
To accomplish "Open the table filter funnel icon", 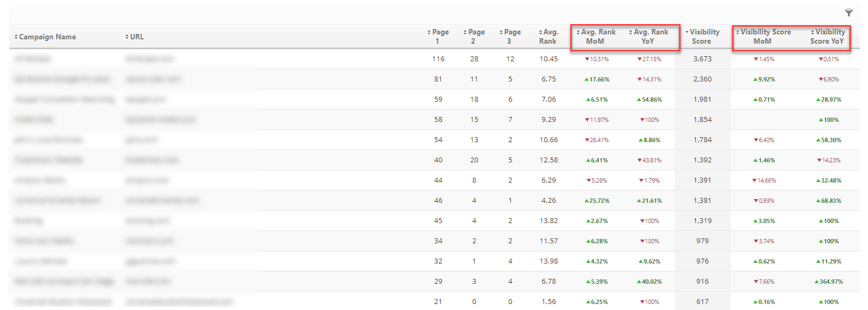I will click(x=848, y=13).
